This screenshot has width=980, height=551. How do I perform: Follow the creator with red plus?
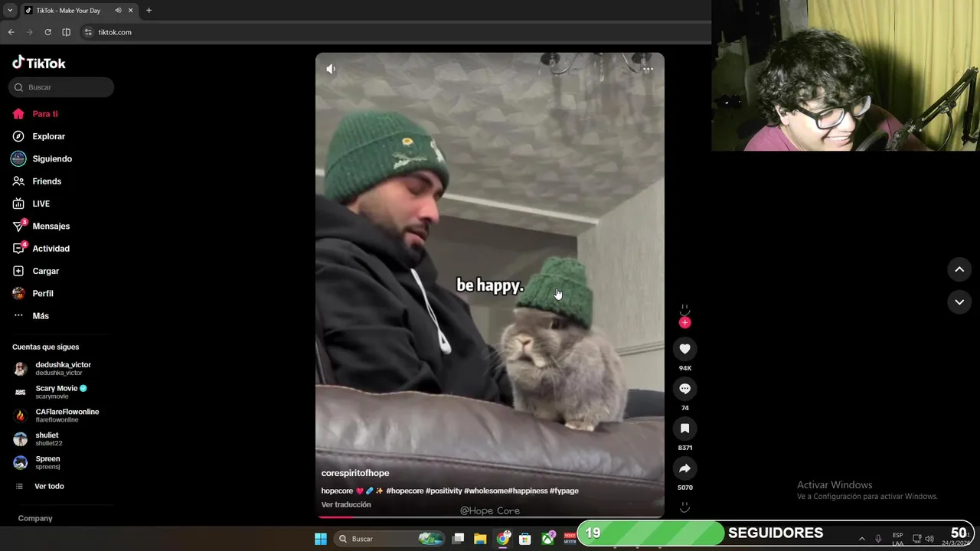(684, 323)
